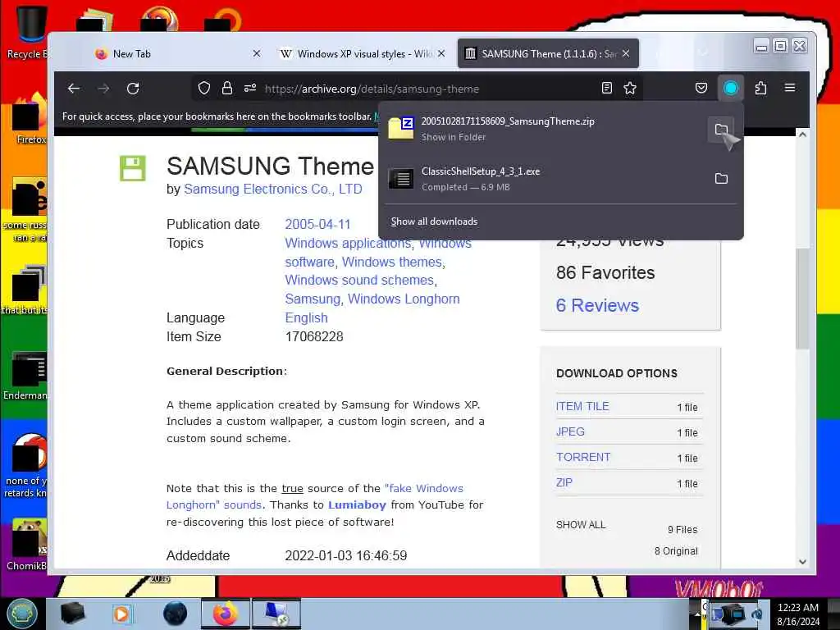
Task: Click Show all downloads
Action: pos(434,221)
